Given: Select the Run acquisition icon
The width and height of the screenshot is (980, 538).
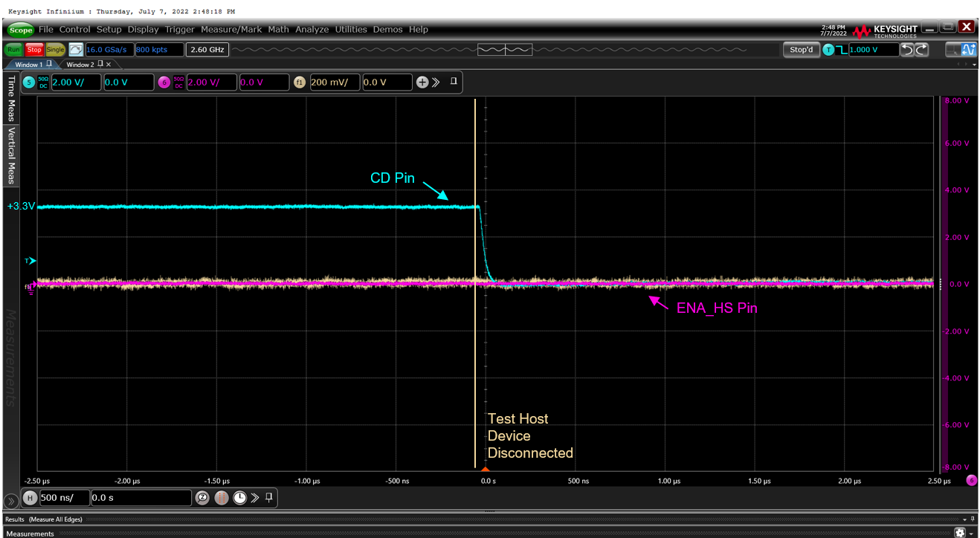Looking at the screenshot, I should click(x=13, y=49).
